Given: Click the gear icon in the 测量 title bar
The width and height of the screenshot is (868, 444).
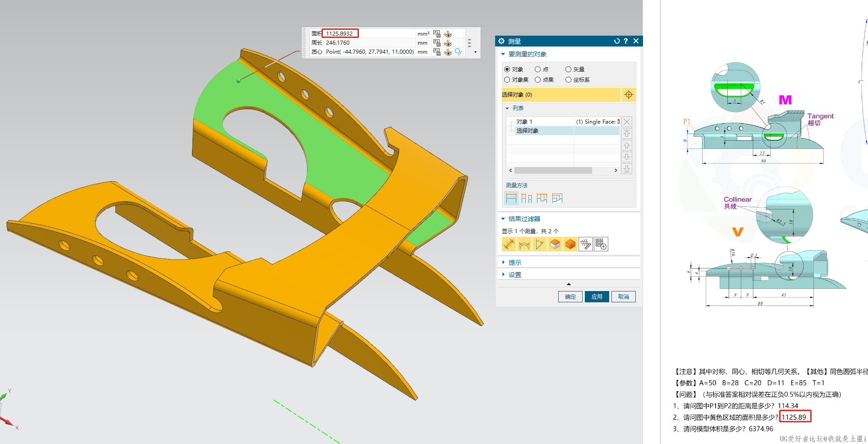Looking at the screenshot, I should (501, 41).
